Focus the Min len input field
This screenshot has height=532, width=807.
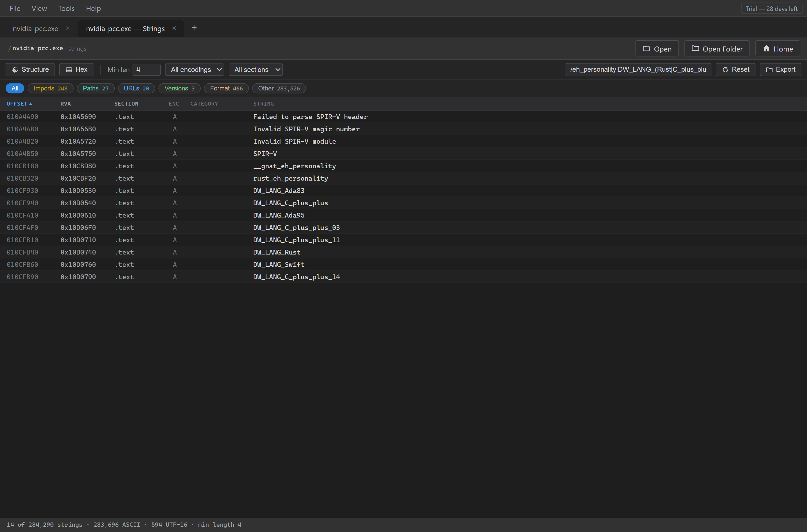pyautogui.click(x=146, y=69)
